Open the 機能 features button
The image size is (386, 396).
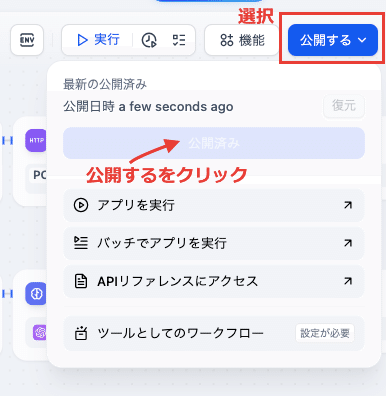tap(242, 40)
